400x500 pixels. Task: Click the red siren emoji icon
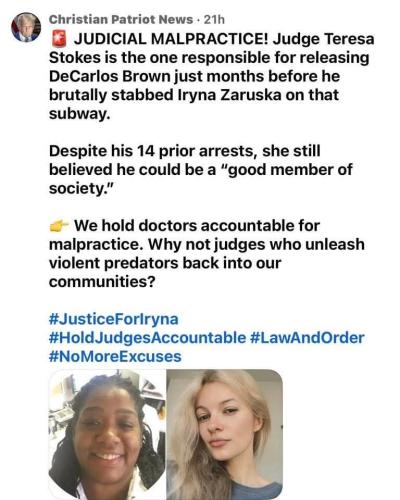[59, 39]
